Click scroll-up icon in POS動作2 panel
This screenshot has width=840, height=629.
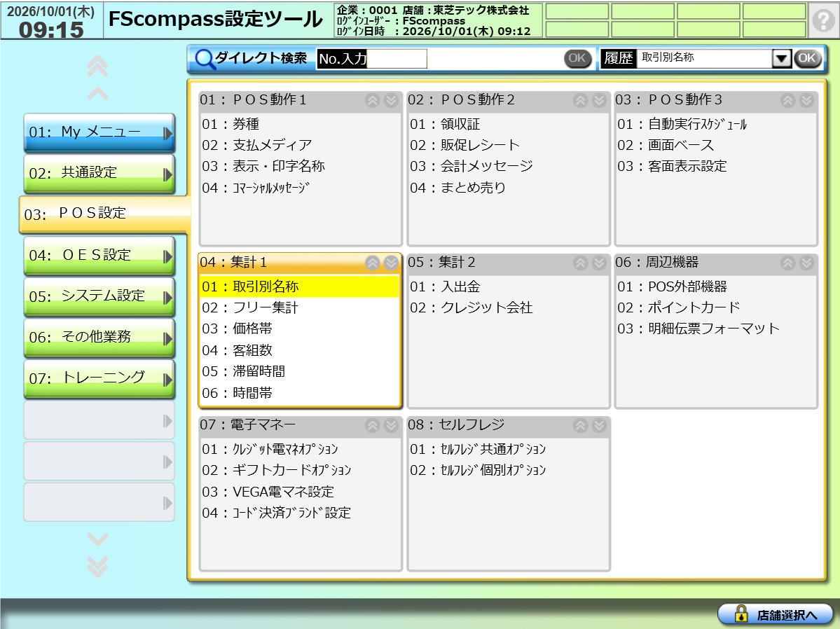[580, 100]
